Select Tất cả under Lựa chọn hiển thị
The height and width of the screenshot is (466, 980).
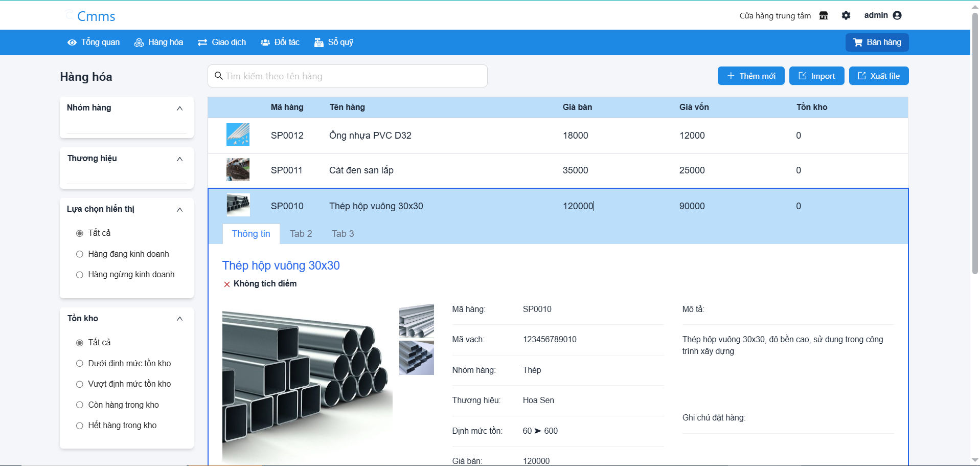tap(80, 233)
